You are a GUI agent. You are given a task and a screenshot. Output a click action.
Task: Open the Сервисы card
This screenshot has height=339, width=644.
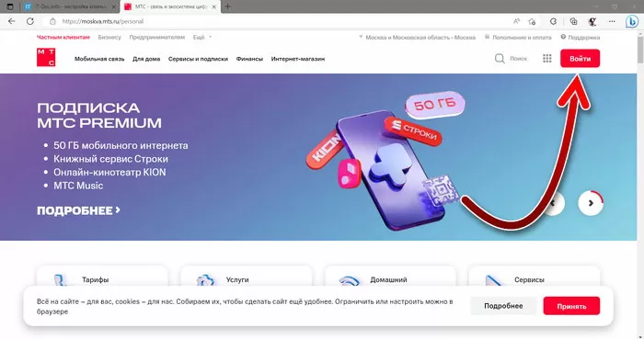point(535,277)
